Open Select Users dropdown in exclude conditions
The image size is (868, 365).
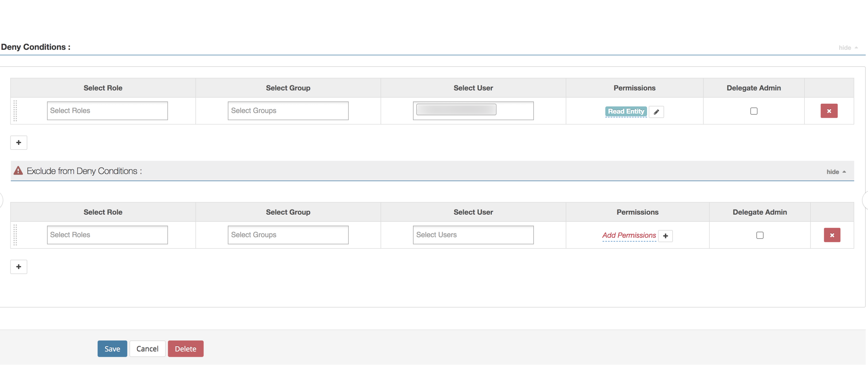click(473, 235)
